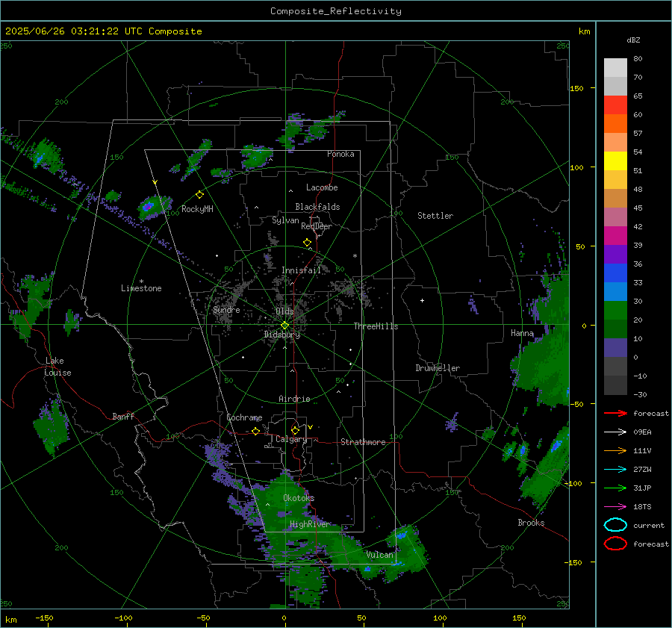Click the magenta 18TS arrow legend icon

click(x=615, y=507)
